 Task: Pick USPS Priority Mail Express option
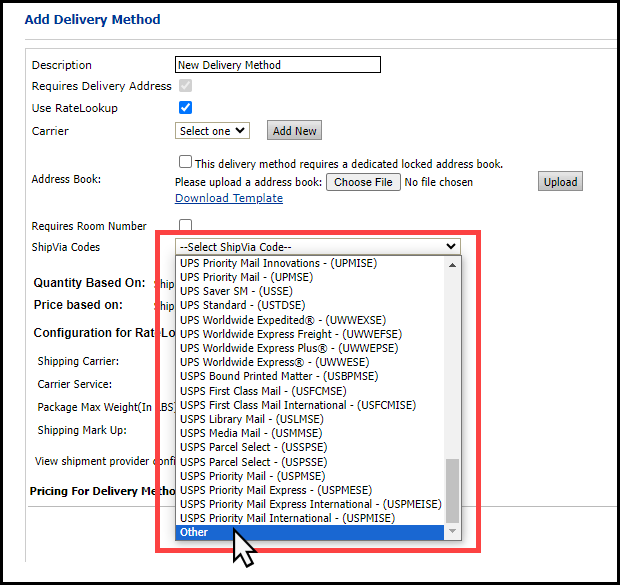point(275,490)
